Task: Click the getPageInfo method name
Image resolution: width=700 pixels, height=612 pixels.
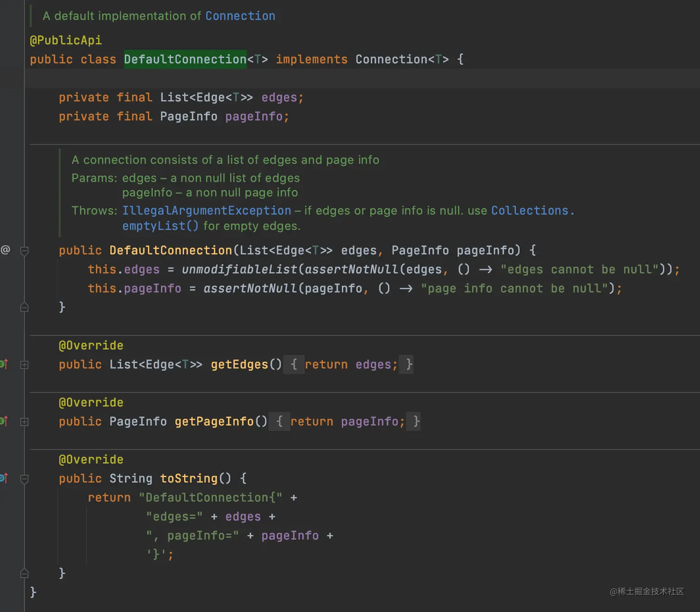Action: click(x=214, y=422)
